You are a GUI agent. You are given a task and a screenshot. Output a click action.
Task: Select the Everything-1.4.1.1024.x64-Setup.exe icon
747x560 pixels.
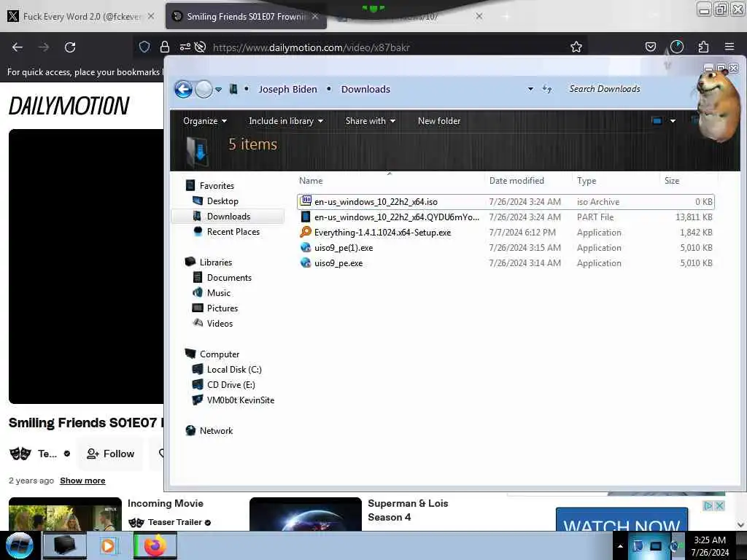[x=306, y=232]
